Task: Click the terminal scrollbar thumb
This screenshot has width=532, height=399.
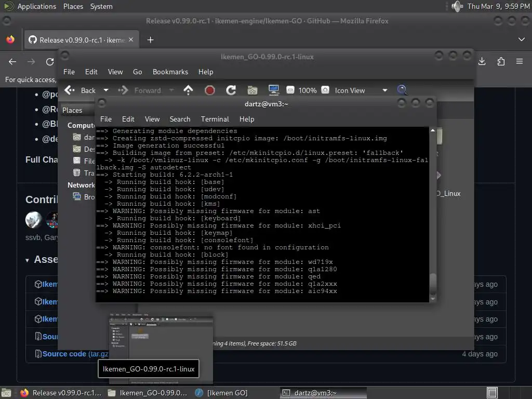Action: 433,283
